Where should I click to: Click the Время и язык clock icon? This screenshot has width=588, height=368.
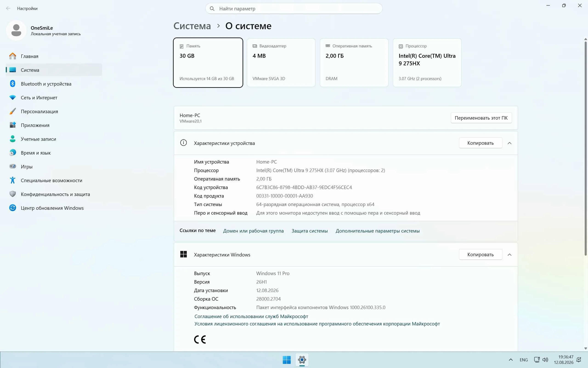(x=13, y=153)
